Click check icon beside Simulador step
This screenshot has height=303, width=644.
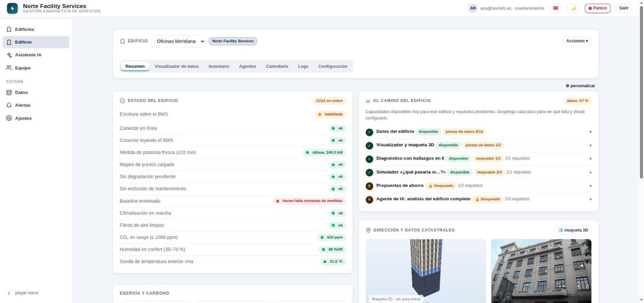tap(369, 173)
